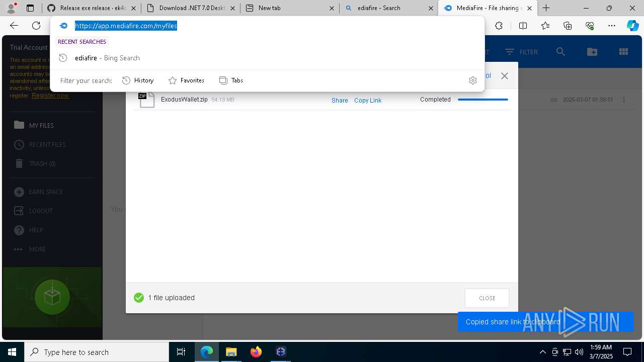Filter suggestions by Favorites
The image size is (644, 362).
186,80
